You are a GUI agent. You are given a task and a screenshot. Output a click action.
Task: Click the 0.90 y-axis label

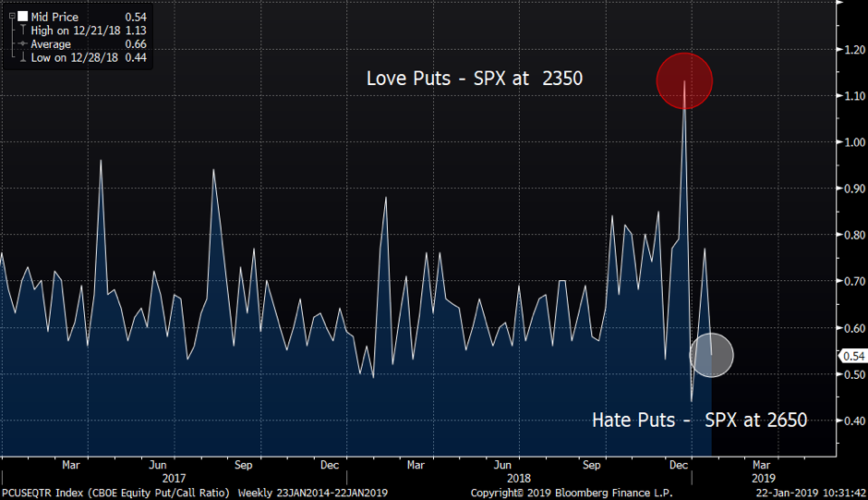coord(855,189)
